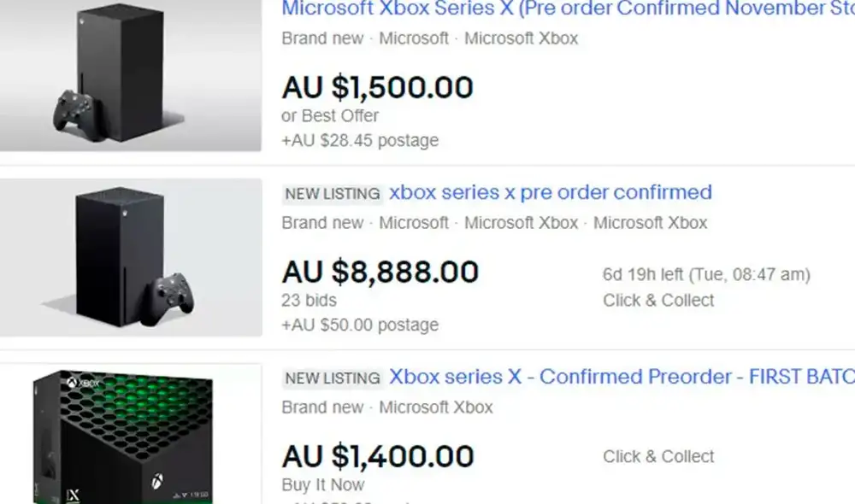Click '+AU $28.45 postage' on the first listing
Screen dimensions: 855x504
[x=359, y=140]
